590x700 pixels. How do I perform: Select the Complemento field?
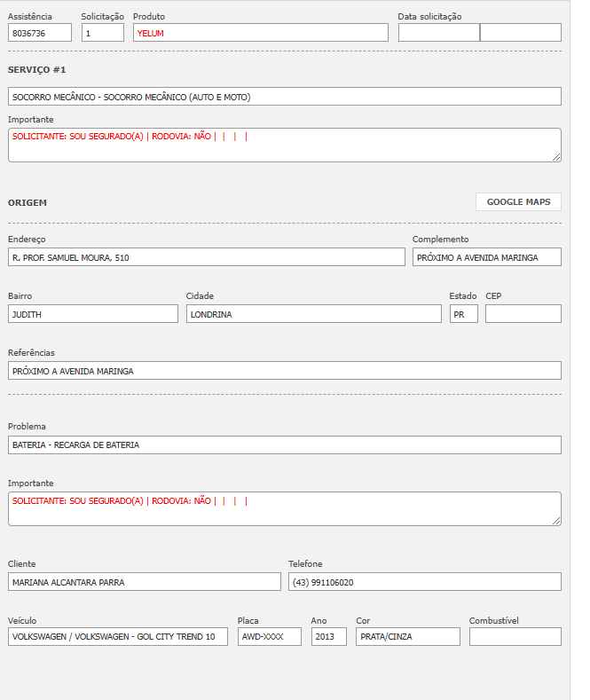tap(486, 257)
